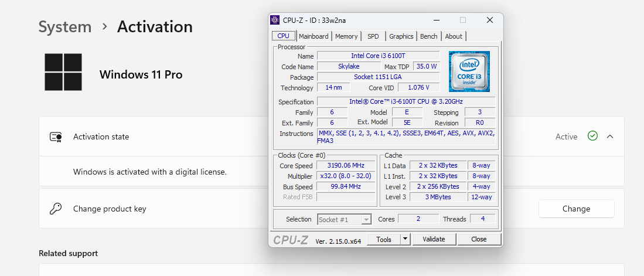Open the About tab
Image resolution: width=644 pixels, height=276 pixels.
tap(454, 36)
